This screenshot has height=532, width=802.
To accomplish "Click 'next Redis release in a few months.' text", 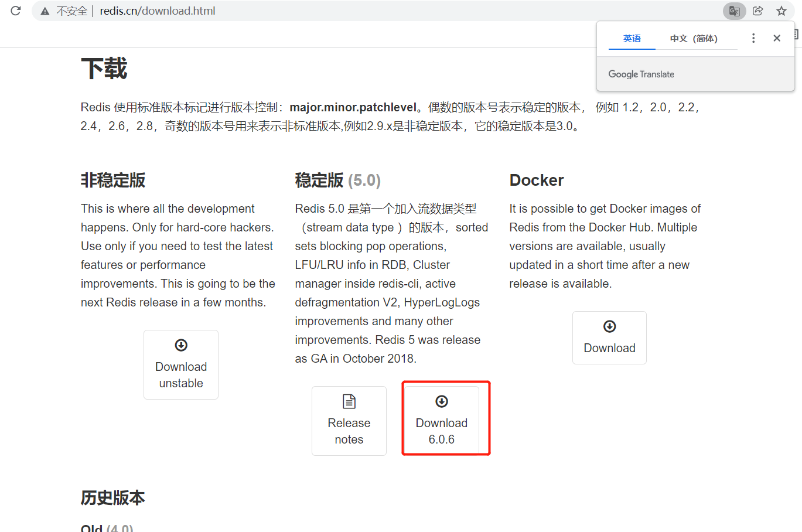I will pos(173,302).
